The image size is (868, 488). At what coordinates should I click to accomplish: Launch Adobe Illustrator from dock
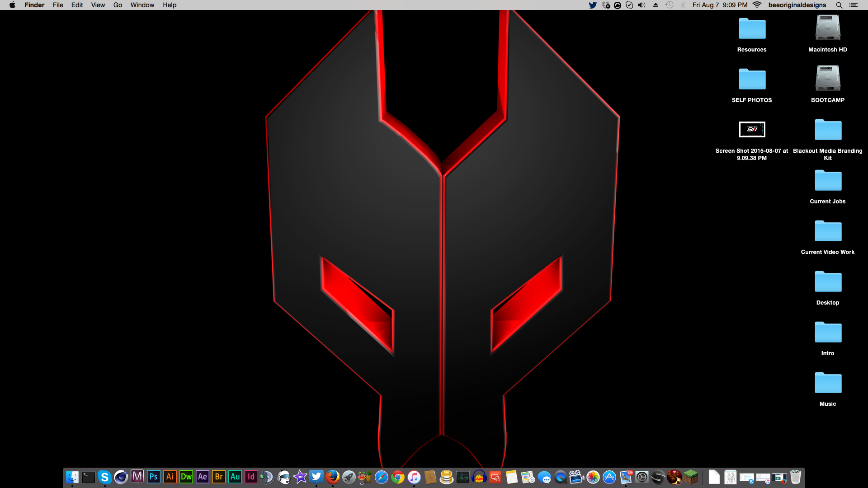coord(170,477)
